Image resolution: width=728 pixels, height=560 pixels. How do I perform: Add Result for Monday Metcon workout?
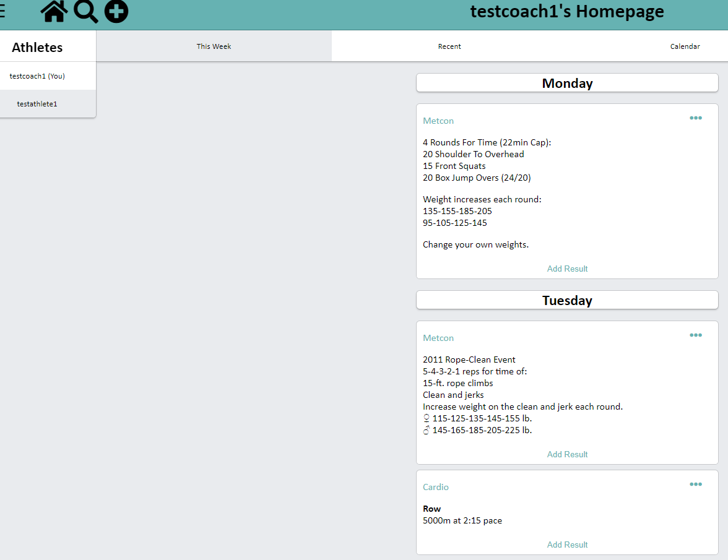pos(567,269)
